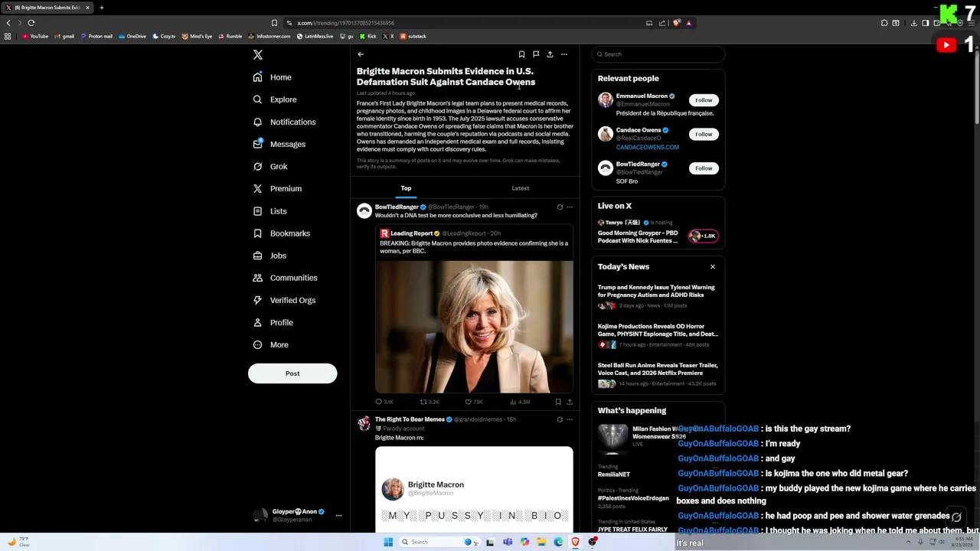Share the story via header share icon
This screenshot has height=551, width=980.
tap(550, 54)
